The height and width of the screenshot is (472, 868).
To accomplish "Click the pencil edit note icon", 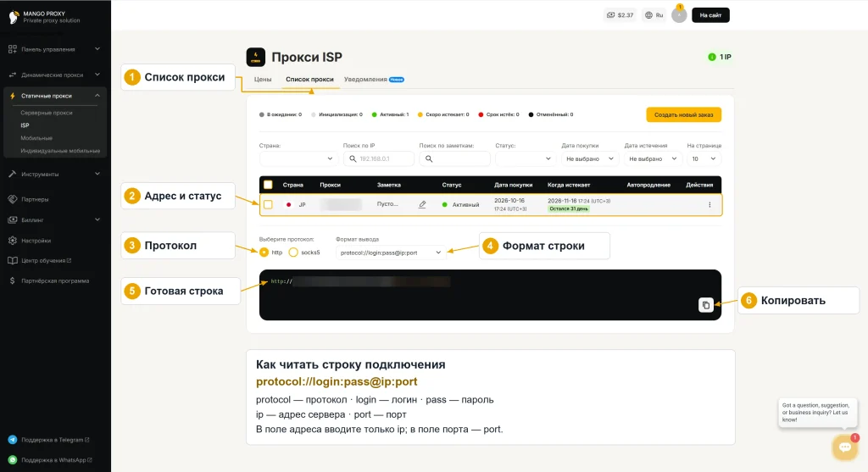I will pos(422,204).
